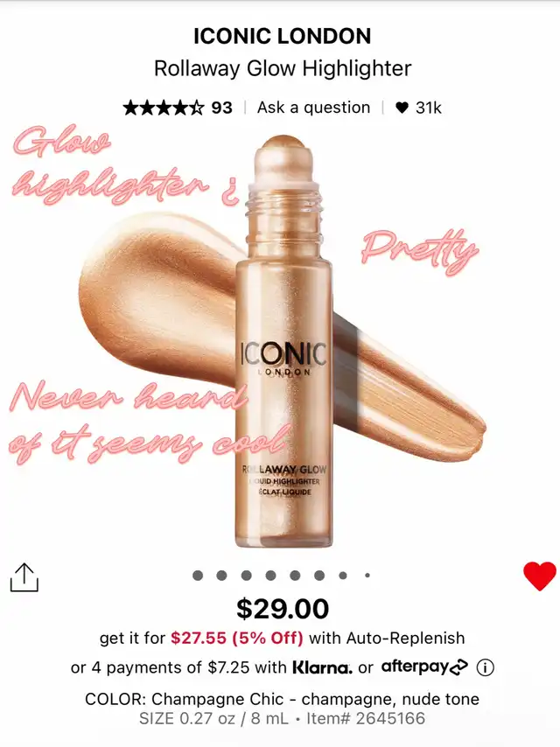560x747 pixels.
Task: Click the star rating
Action: (x=164, y=108)
